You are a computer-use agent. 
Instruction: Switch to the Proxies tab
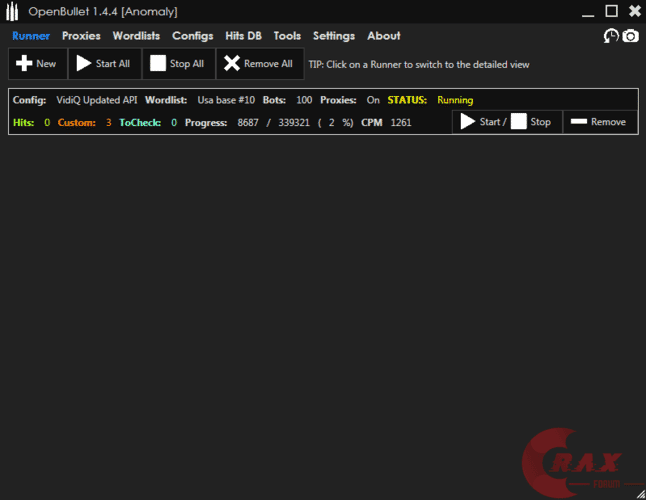click(x=81, y=36)
